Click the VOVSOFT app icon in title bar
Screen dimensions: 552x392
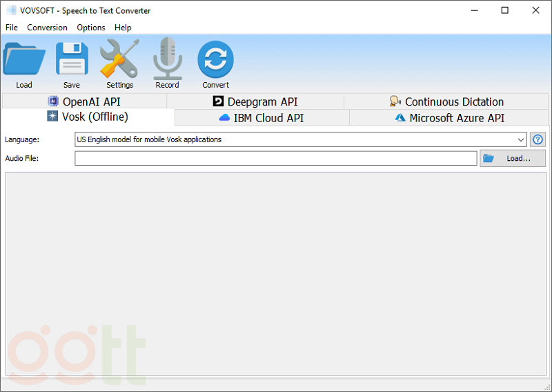11,10
